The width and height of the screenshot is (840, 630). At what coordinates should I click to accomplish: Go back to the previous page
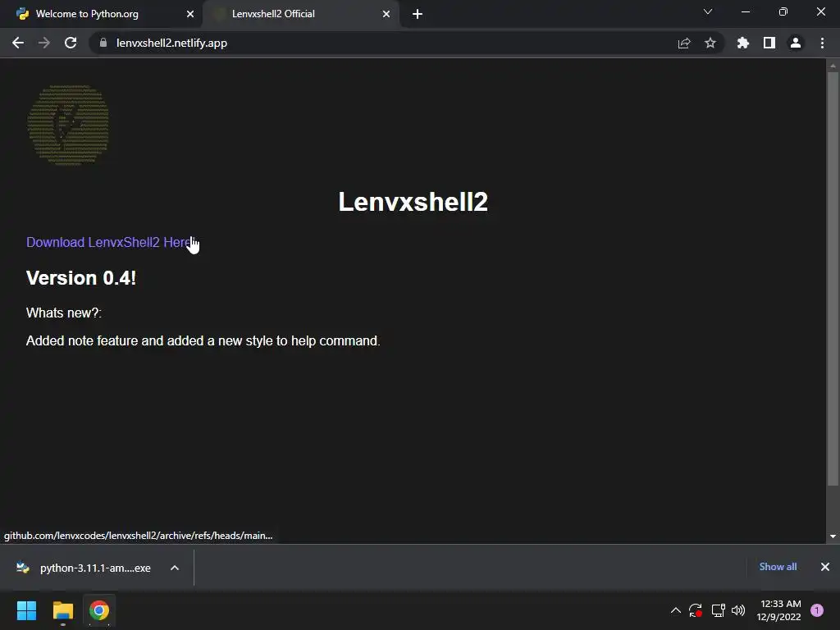(18, 43)
